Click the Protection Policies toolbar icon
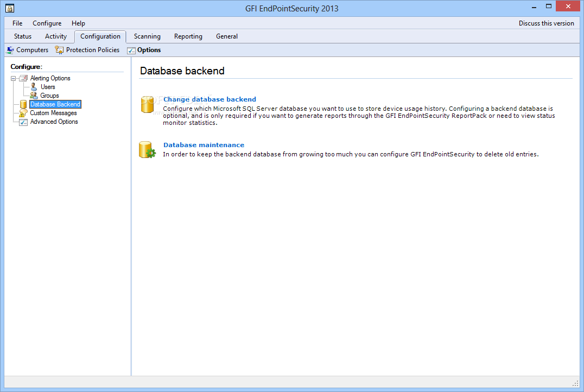This screenshot has width=584, height=392. pos(59,50)
